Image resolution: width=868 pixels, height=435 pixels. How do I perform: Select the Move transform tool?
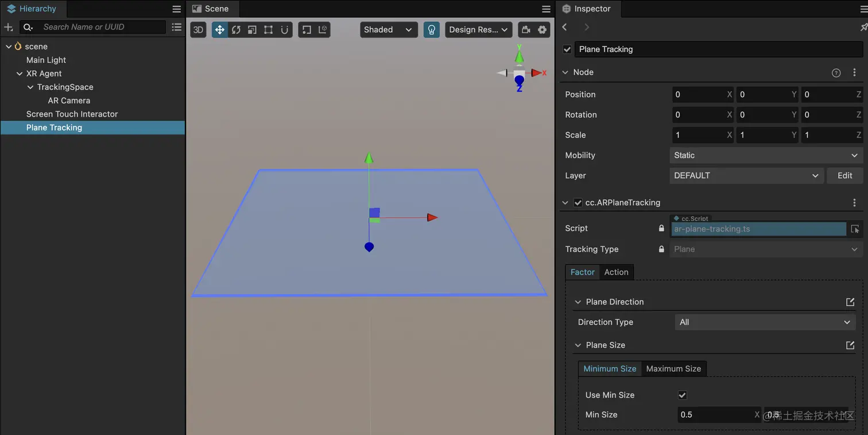tap(219, 29)
